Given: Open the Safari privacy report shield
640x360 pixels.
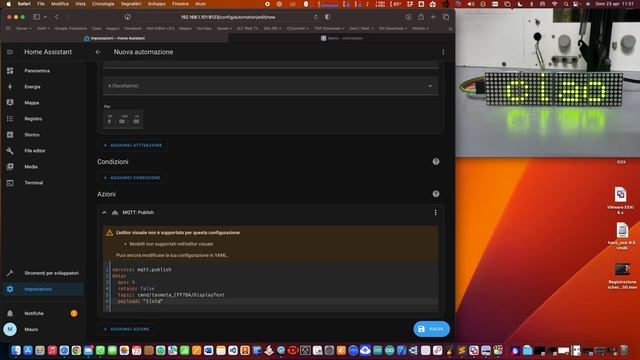Looking at the screenshot, I should (327, 17).
